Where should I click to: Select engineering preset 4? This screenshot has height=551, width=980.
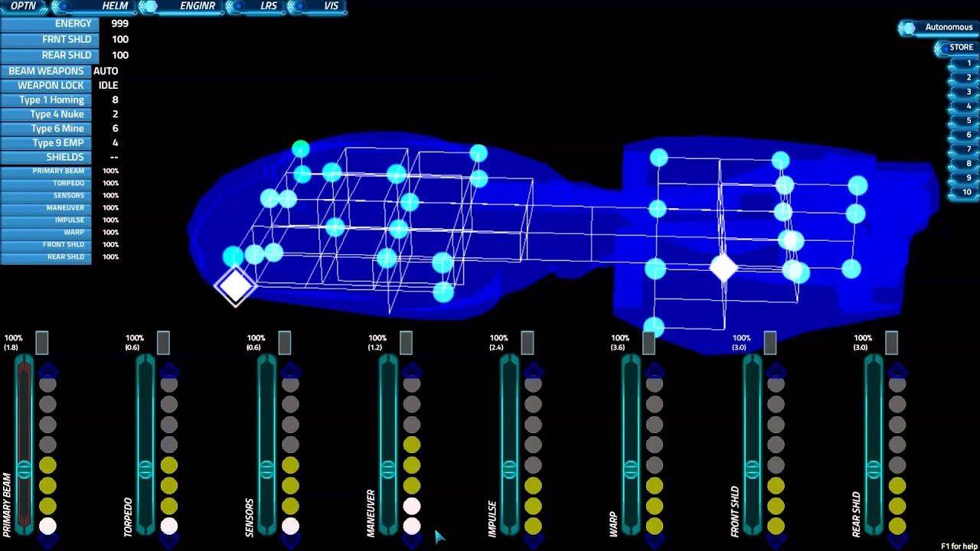click(964, 106)
